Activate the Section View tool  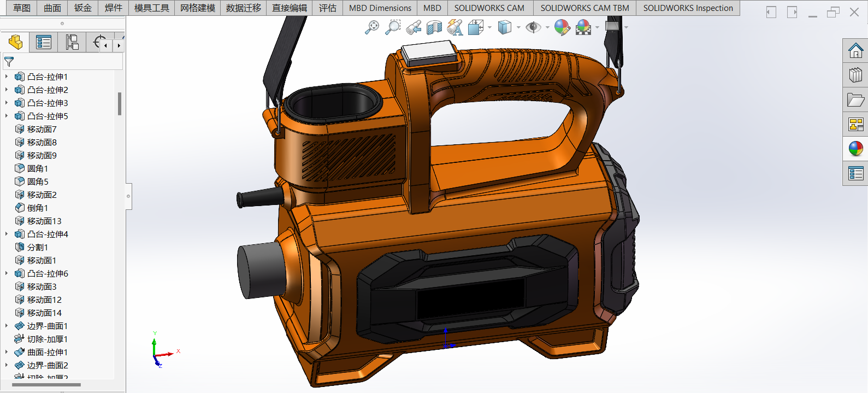pyautogui.click(x=434, y=27)
